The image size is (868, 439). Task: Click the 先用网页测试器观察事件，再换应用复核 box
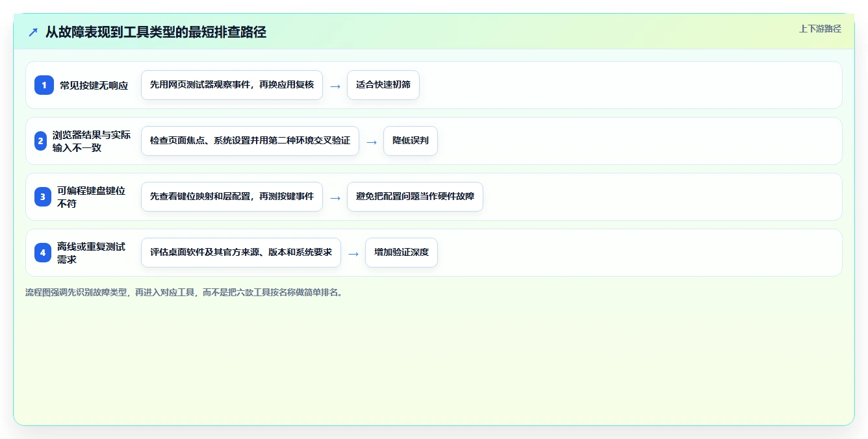pos(232,85)
